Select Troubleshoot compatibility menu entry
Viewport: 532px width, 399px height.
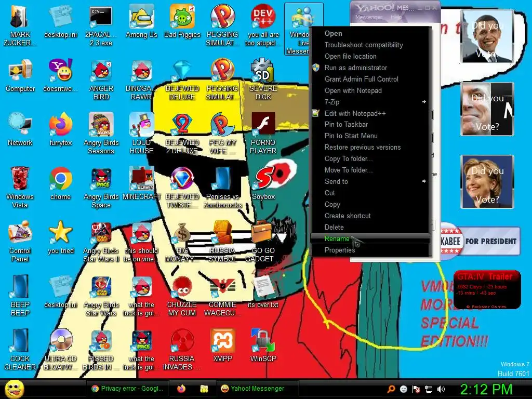coord(370,45)
